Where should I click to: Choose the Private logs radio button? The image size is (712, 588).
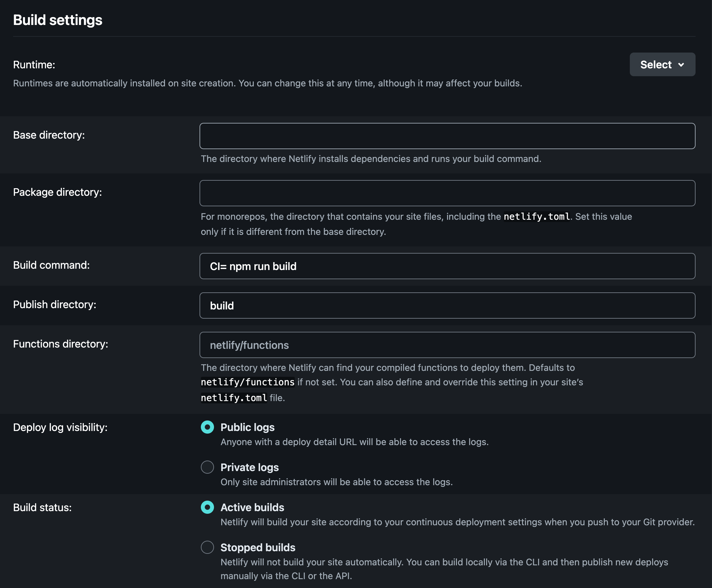click(x=207, y=467)
